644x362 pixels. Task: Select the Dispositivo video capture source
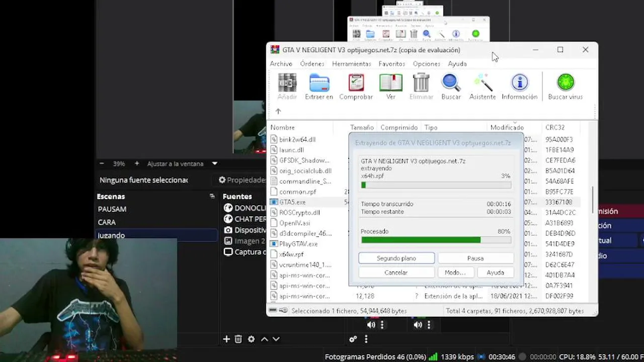pyautogui.click(x=245, y=230)
